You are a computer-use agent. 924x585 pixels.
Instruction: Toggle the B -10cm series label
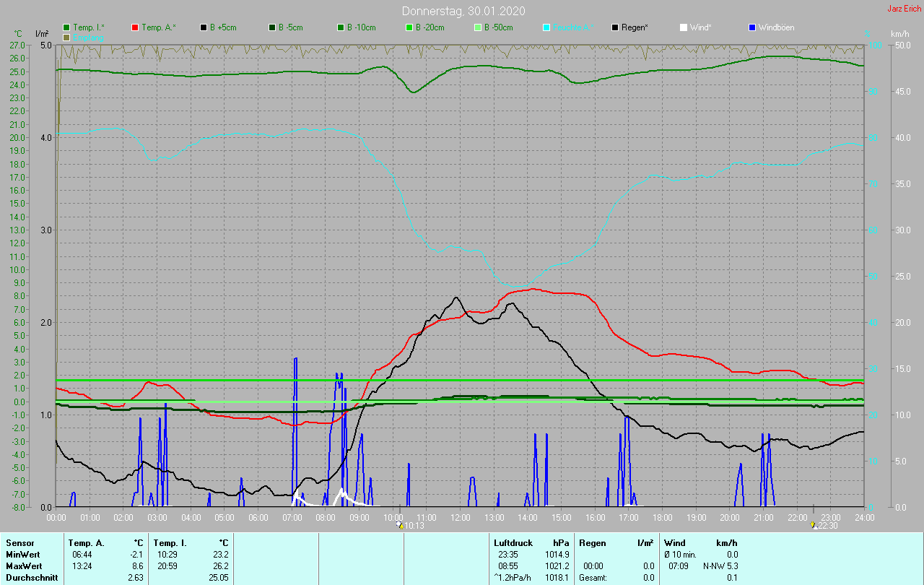(x=361, y=27)
